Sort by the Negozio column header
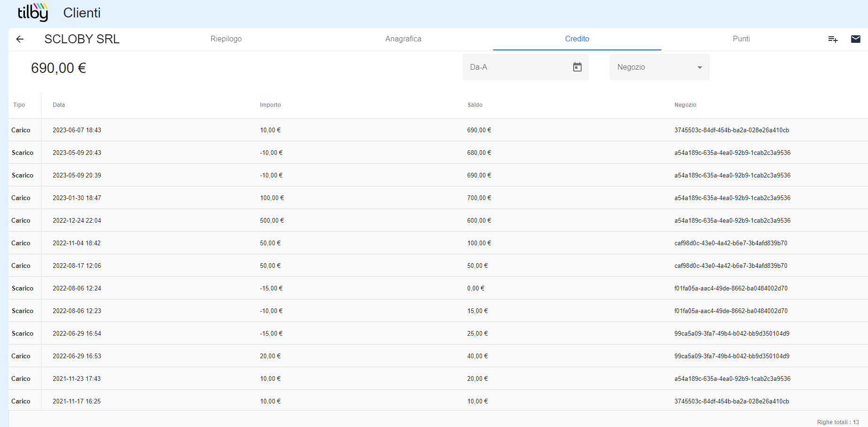Screen dimensions: 868x427 pos(685,105)
